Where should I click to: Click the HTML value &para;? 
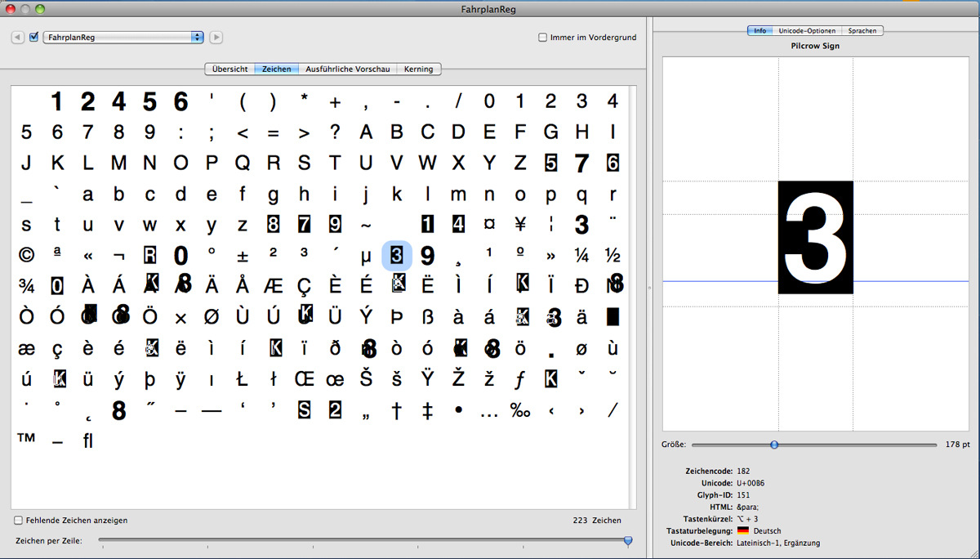[749, 507]
